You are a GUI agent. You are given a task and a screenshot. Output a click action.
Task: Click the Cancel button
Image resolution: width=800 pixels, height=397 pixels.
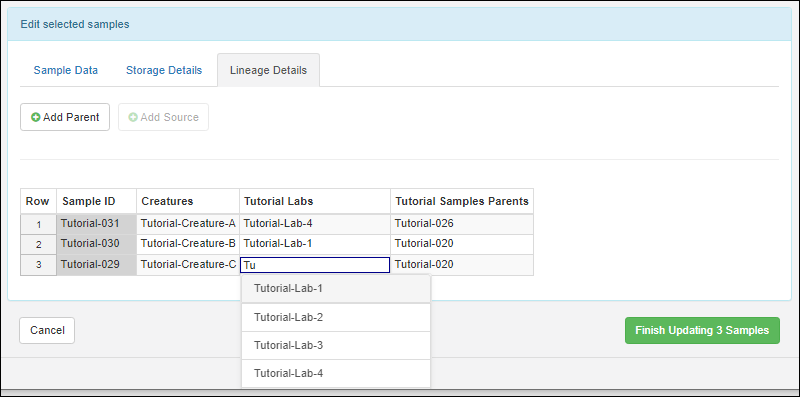[47, 330]
